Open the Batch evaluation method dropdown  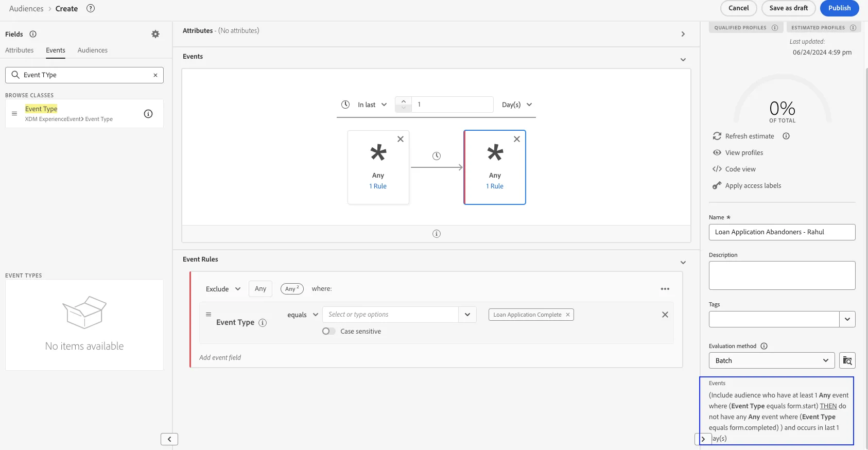[772, 360]
